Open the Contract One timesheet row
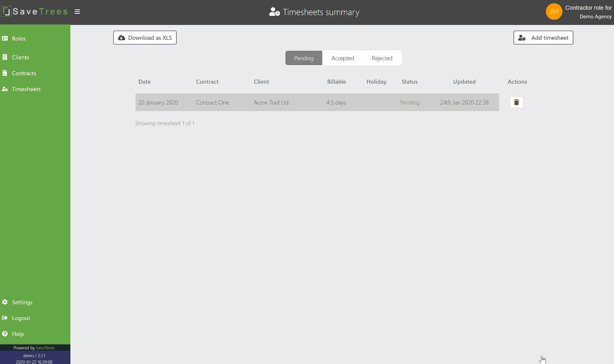Viewport: 614px width, 364px height. click(317, 102)
